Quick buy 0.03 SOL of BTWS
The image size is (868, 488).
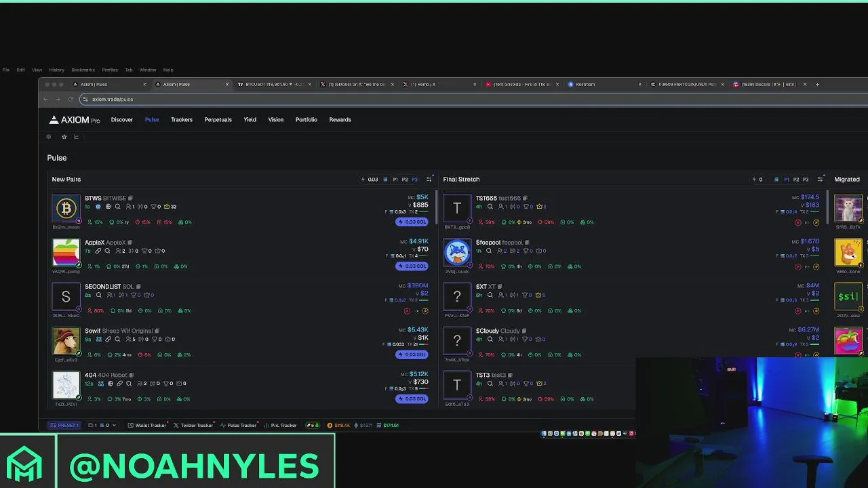pos(412,222)
